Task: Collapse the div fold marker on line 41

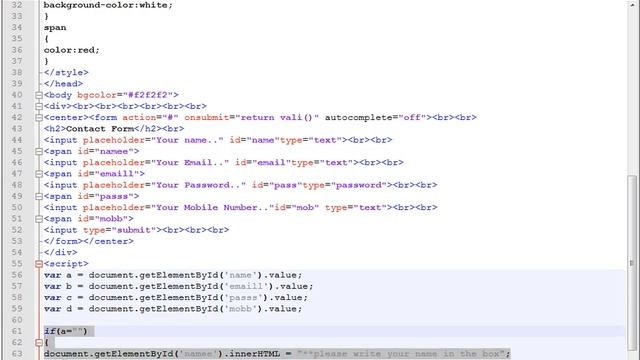Action: (x=39, y=107)
